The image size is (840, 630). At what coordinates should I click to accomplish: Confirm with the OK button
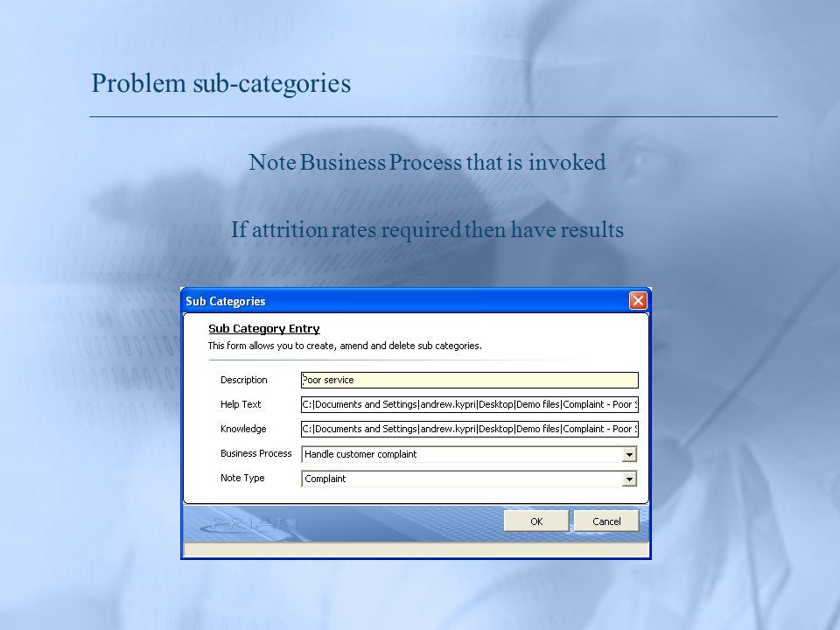coord(536,521)
